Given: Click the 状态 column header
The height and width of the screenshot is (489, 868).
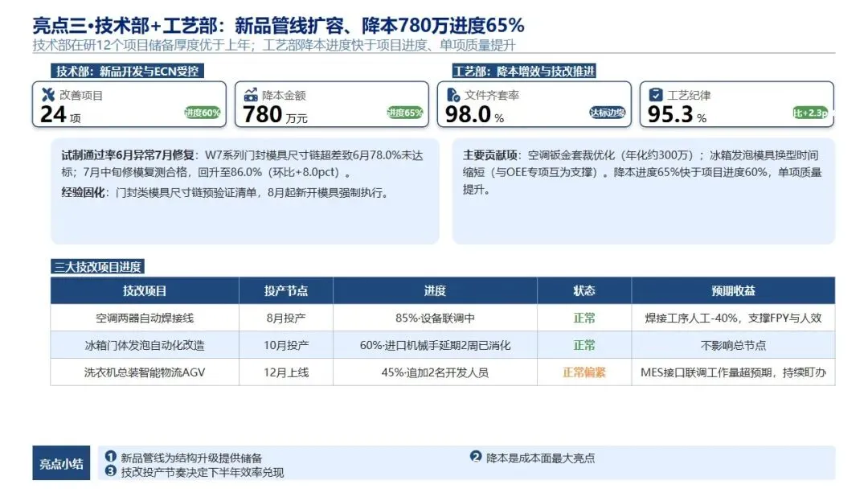Looking at the screenshot, I should [x=584, y=290].
